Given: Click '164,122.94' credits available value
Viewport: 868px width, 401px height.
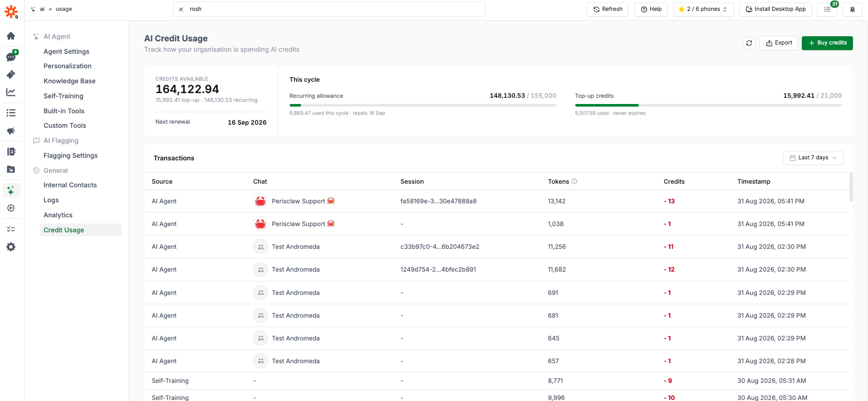Looking at the screenshot, I should point(187,90).
